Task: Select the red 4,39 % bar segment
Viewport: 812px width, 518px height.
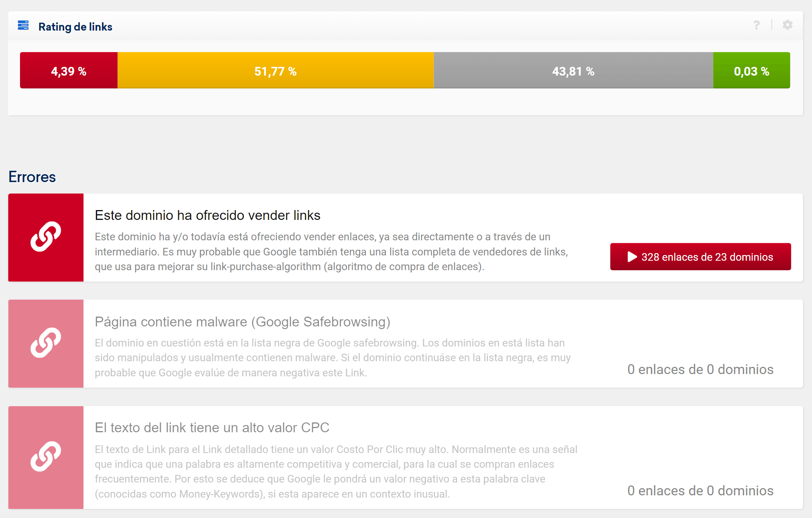Action: [x=69, y=71]
